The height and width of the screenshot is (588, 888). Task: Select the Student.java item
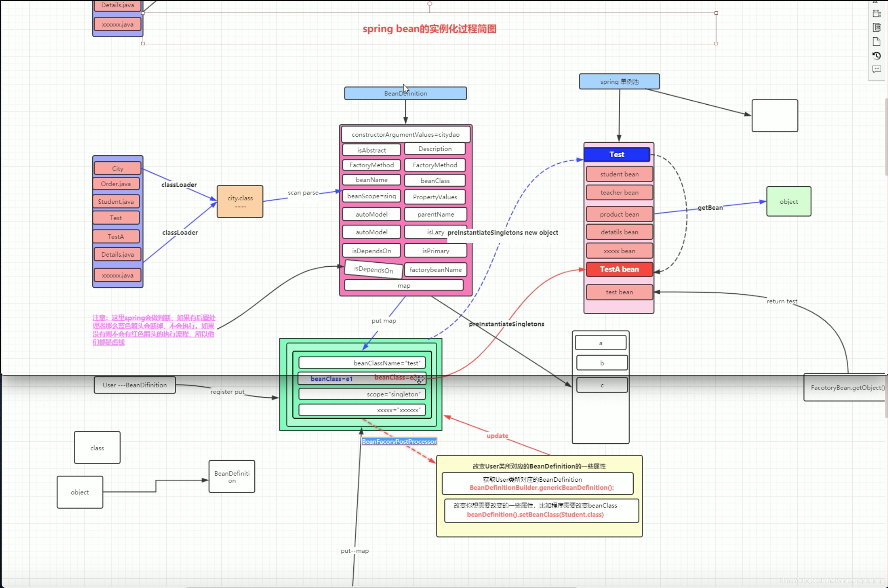[x=116, y=201]
